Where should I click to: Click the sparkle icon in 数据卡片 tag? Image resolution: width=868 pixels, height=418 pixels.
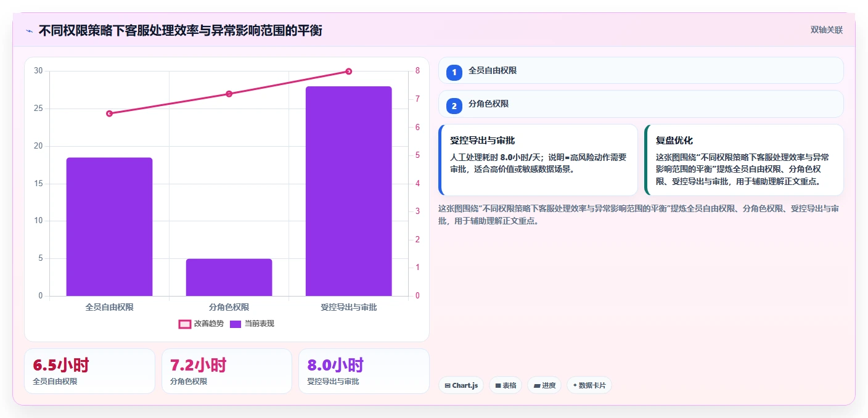(x=575, y=385)
